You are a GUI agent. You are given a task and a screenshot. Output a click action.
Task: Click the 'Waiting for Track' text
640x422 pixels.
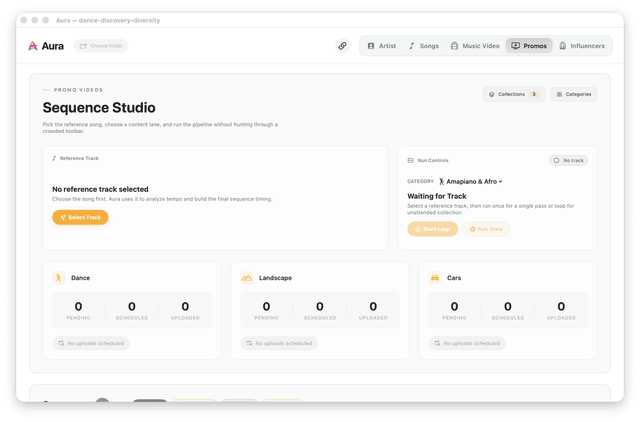tap(437, 196)
